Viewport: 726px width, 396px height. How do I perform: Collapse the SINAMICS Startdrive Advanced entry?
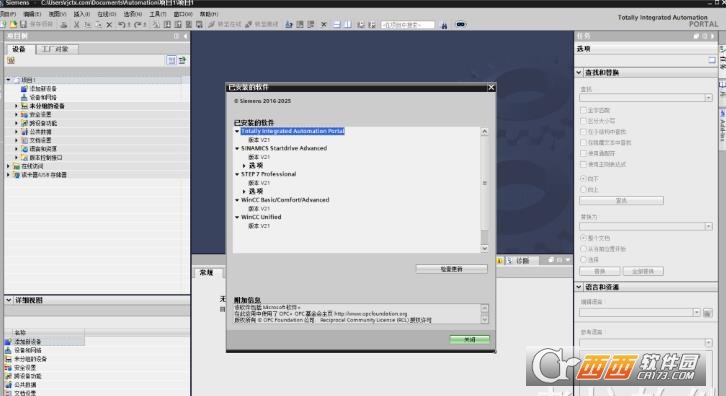tap(237, 149)
